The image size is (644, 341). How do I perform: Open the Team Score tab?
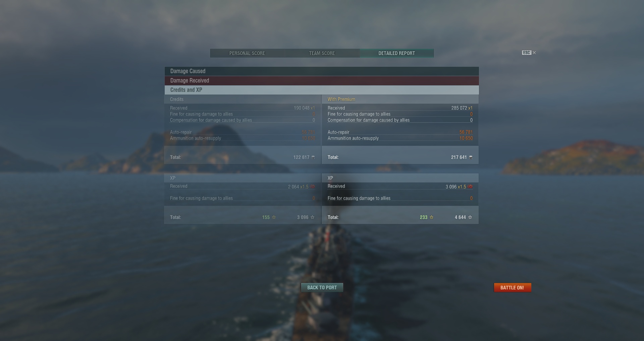pos(322,53)
